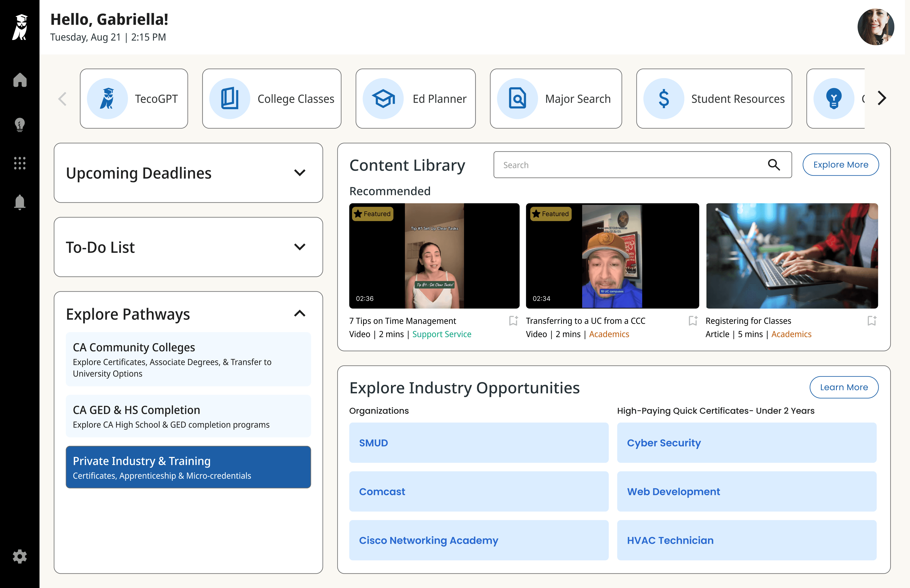Bookmark Transferring to a UC video
The height and width of the screenshot is (588, 910).
[x=693, y=321]
